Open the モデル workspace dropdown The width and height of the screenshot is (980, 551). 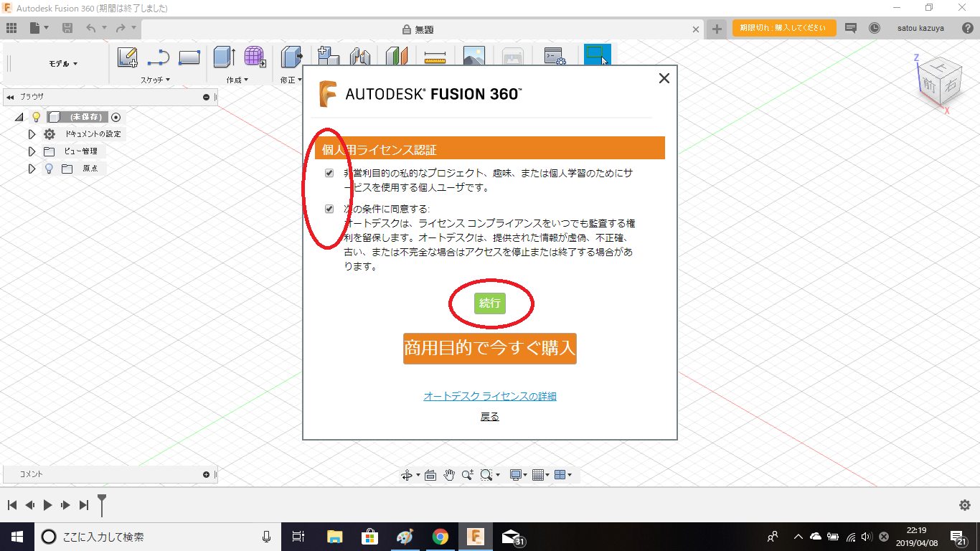63,64
